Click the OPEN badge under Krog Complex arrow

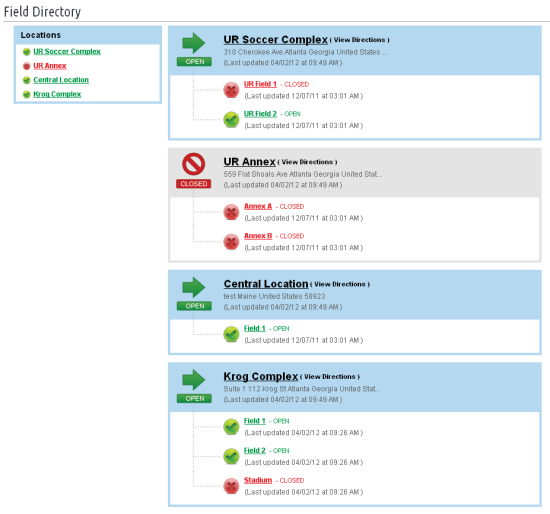(194, 399)
